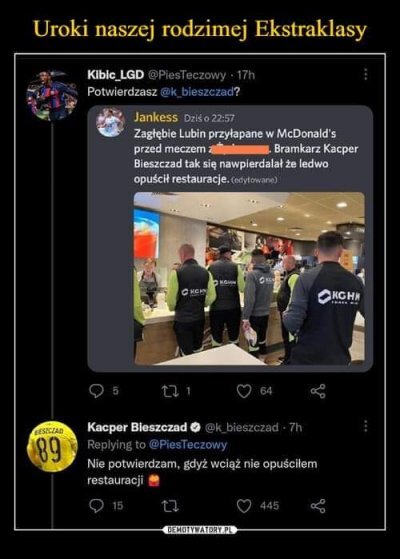This screenshot has width=400, height=559.
Task: Retweet the Kibic_LGD tweet
Action: pos(170,391)
